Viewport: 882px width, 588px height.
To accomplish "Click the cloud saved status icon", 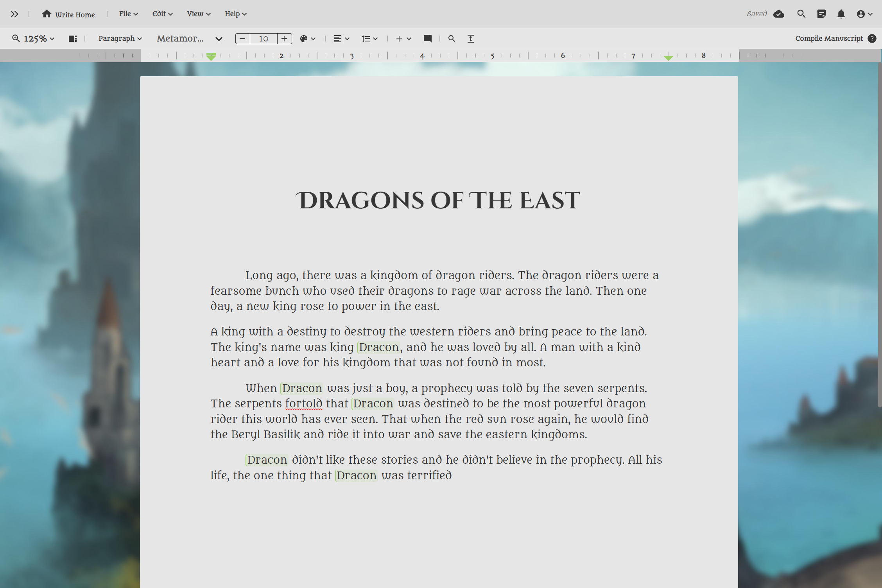I will pyautogui.click(x=778, y=14).
